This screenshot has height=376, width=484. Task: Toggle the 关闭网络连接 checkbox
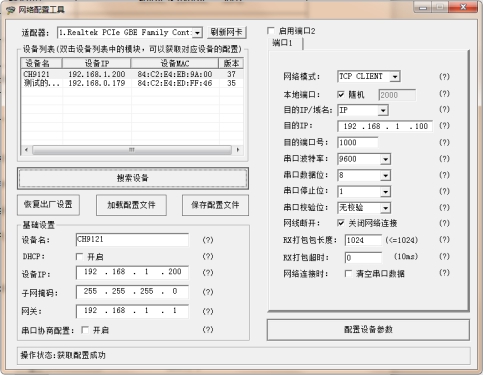[341, 223]
